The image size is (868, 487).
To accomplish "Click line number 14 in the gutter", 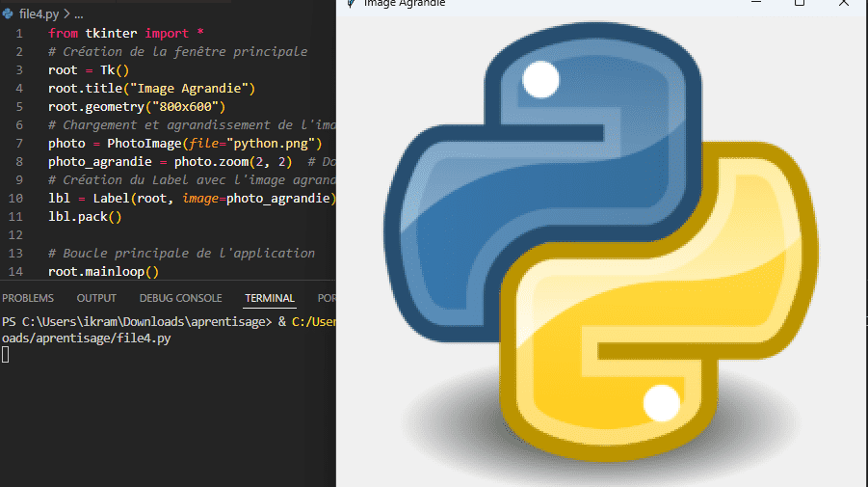I will [x=15, y=272].
